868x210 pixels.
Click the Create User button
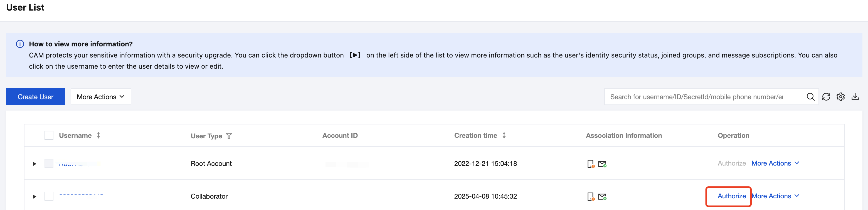[x=35, y=97]
